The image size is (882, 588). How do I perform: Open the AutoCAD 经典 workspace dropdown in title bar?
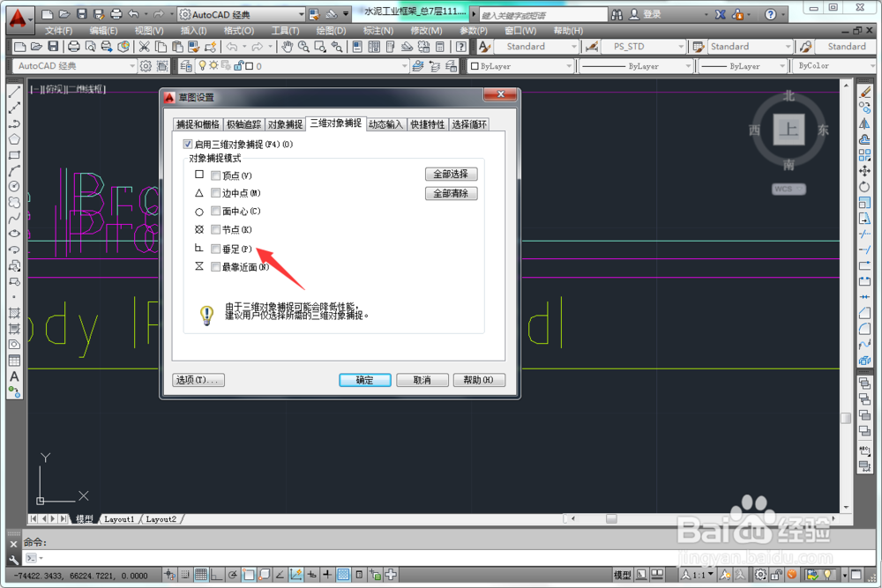click(242, 14)
